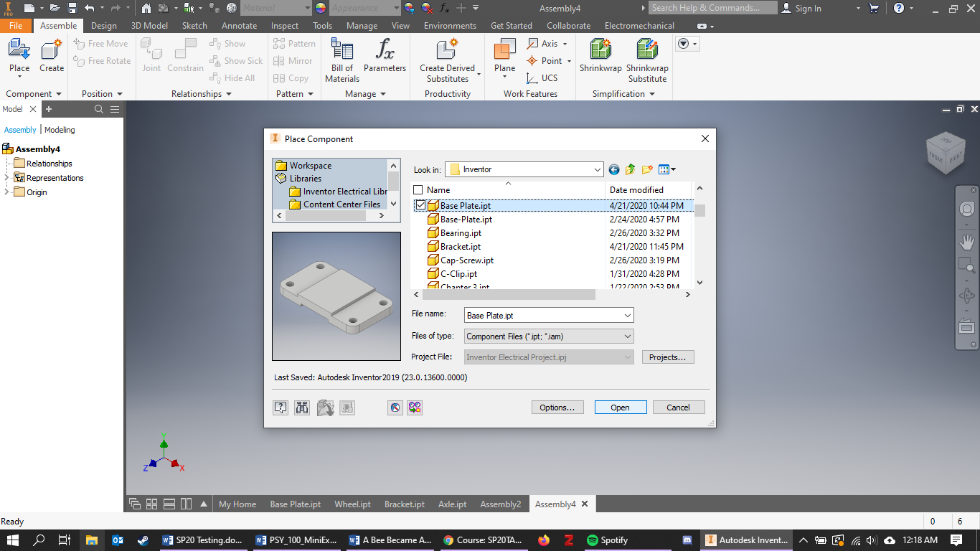Go up one folder level

point(631,170)
